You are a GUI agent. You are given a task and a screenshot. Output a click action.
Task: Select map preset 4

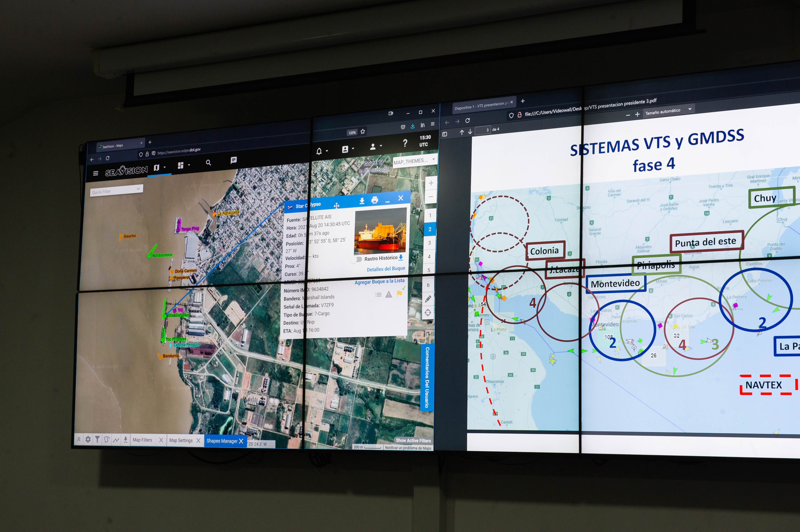coord(429,257)
